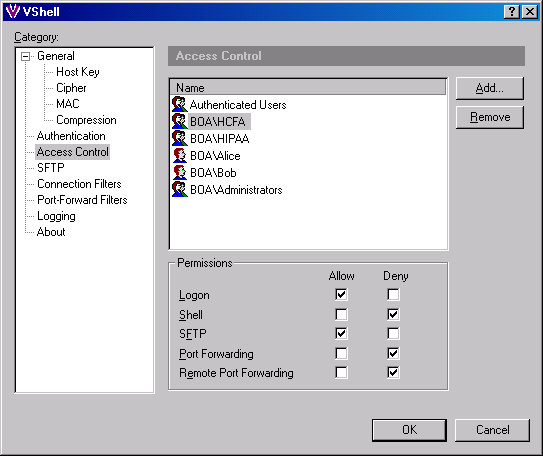Screen dimensions: 543x456
Task: Open the Host Key category
Action: point(78,72)
